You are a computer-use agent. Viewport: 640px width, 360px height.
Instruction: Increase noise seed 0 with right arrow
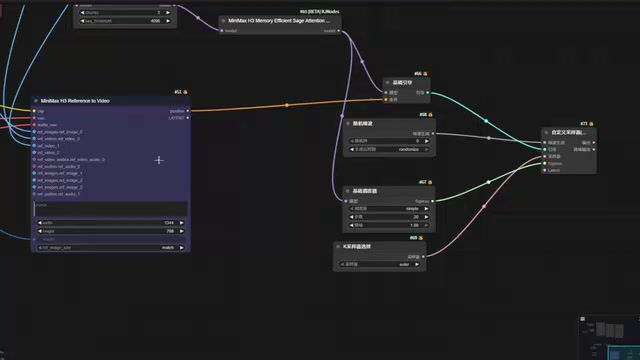point(427,141)
